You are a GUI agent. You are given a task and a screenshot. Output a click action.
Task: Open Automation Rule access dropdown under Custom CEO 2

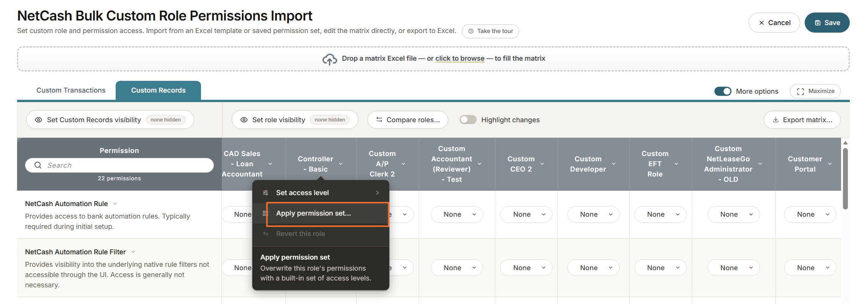(x=526, y=214)
